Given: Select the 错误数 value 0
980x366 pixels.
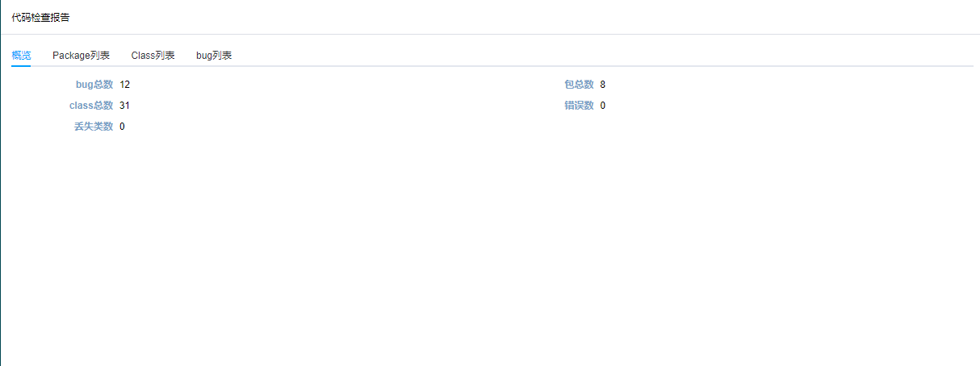Looking at the screenshot, I should (603, 106).
